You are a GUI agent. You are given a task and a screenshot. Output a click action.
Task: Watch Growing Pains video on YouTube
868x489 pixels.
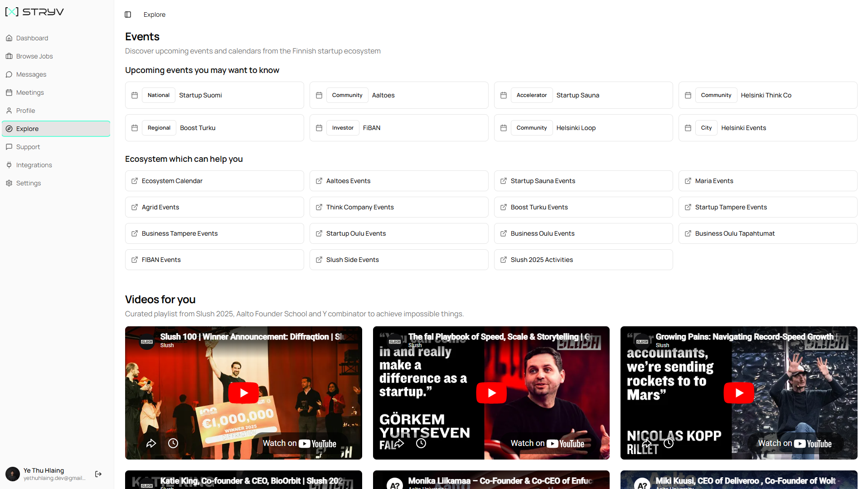click(795, 444)
